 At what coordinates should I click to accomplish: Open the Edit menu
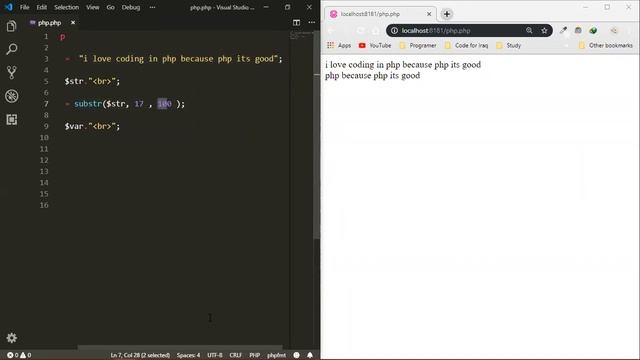coord(41,7)
